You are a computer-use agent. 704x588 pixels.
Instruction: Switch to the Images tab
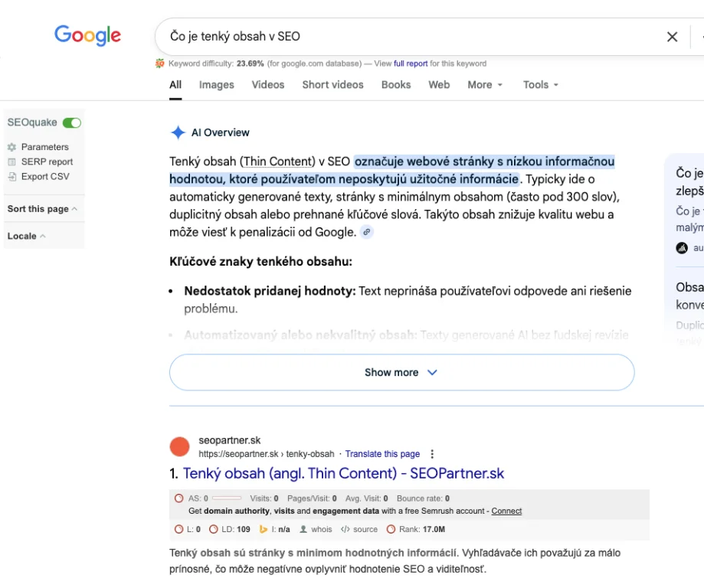tap(216, 85)
